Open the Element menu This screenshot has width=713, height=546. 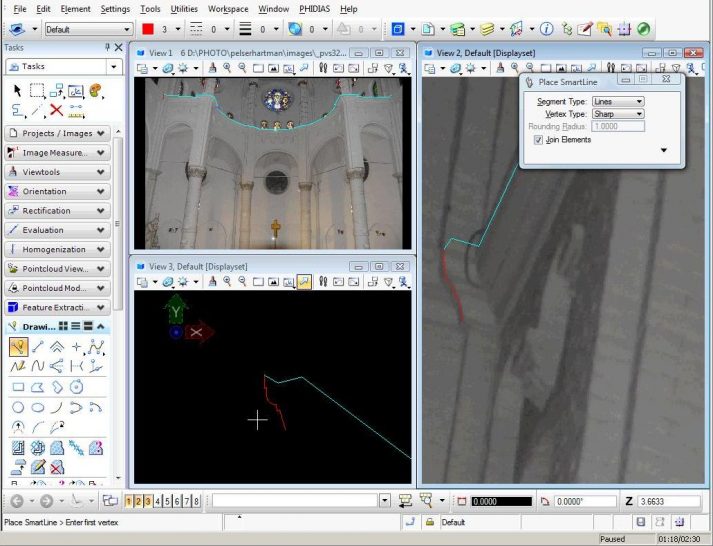click(x=75, y=9)
